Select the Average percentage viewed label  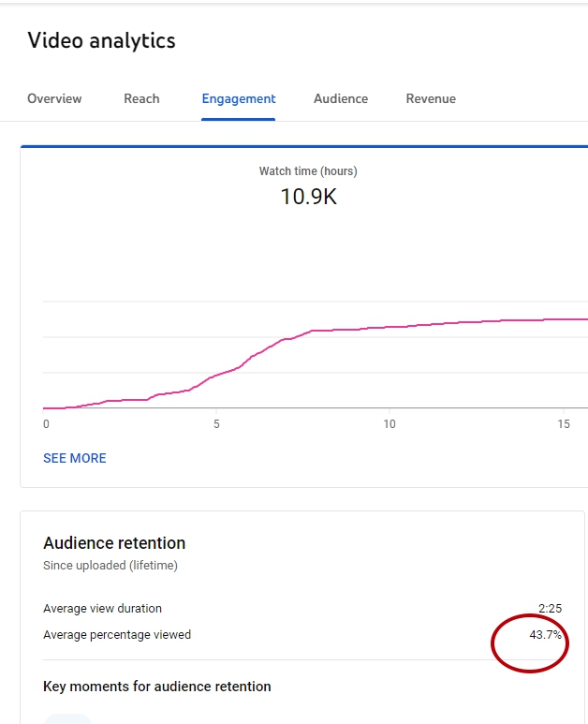tap(117, 635)
